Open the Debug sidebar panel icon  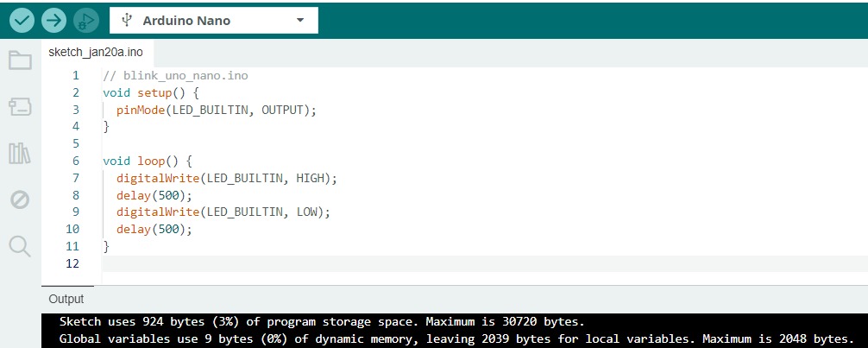(x=20, y=199)
